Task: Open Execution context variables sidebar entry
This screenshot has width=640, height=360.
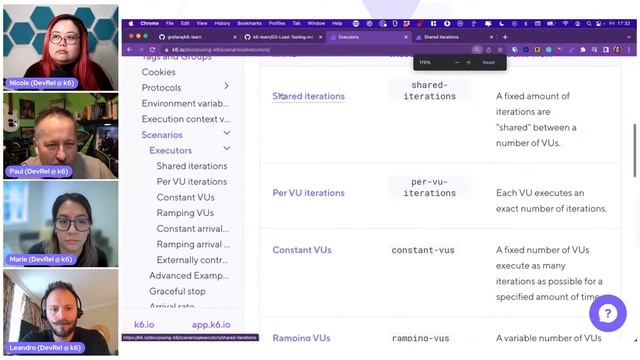Action: [186, 119]
